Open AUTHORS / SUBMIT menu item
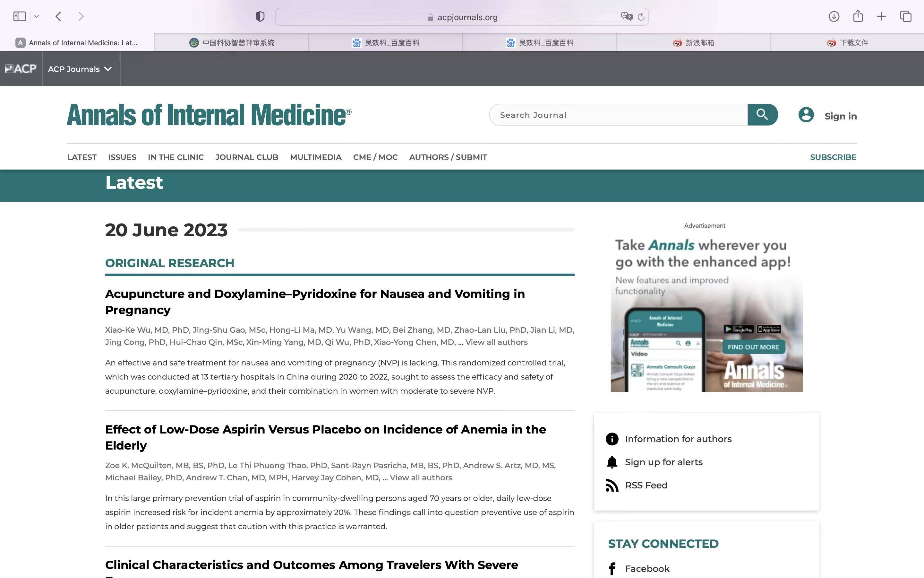The width and height of the screenshot is (924, 578). tap(448, 157)
